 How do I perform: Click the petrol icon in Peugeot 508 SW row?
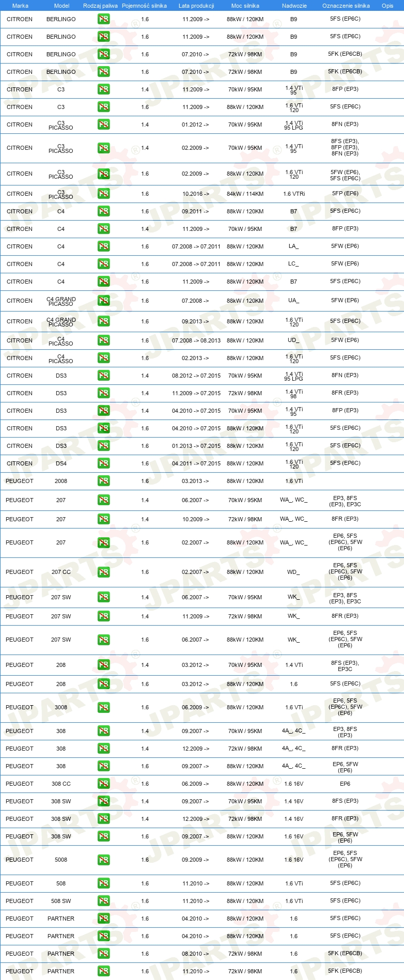(103, 901)
